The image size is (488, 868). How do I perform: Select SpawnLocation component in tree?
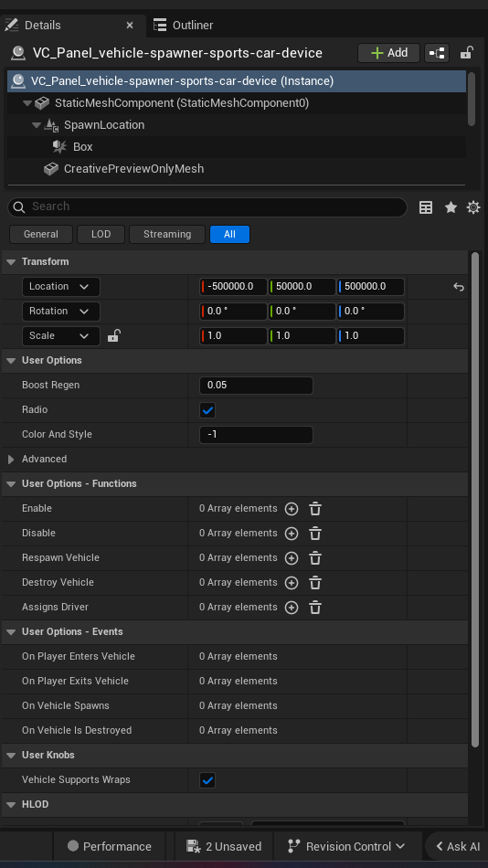coord(236,125)
